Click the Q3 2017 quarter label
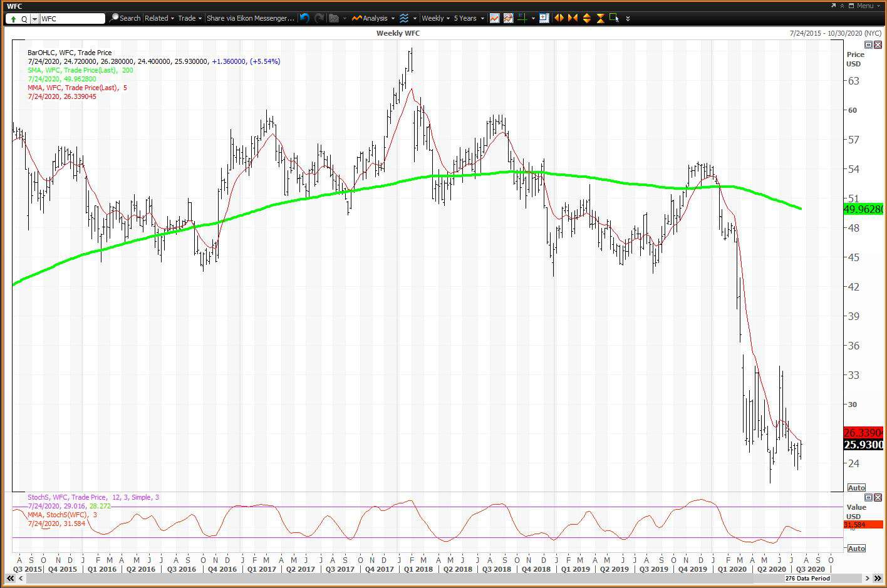 (340, 569)
